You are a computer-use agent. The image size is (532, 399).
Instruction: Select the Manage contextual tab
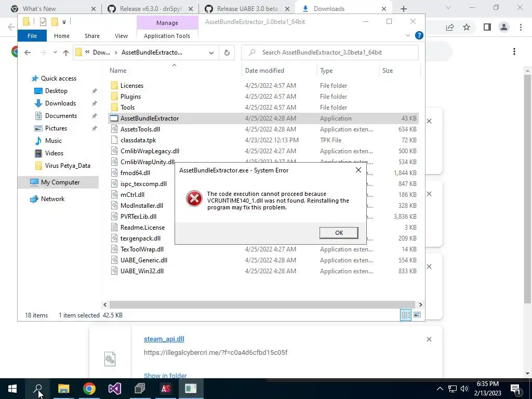click(167, 23)
